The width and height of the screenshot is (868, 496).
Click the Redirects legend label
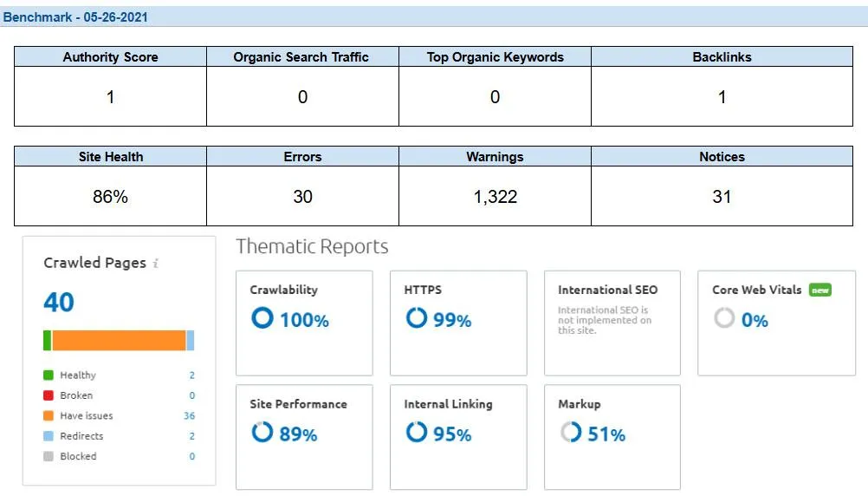(81, 436)
